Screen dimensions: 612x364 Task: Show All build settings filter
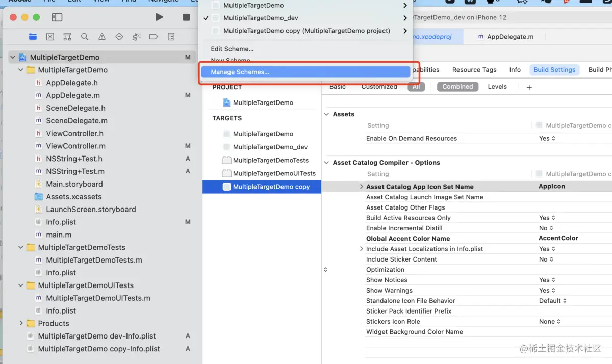click(x=416, y=87)
